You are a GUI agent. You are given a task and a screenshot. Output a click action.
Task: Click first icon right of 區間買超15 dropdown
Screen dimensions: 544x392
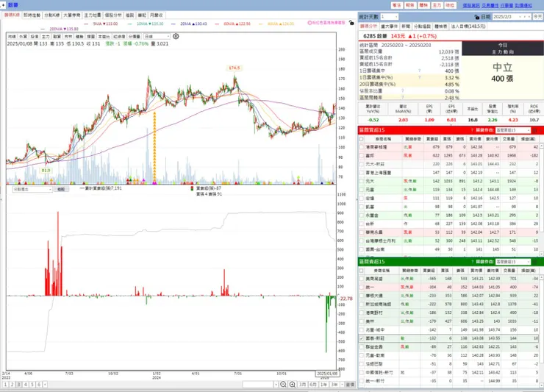tap(534, 130)
